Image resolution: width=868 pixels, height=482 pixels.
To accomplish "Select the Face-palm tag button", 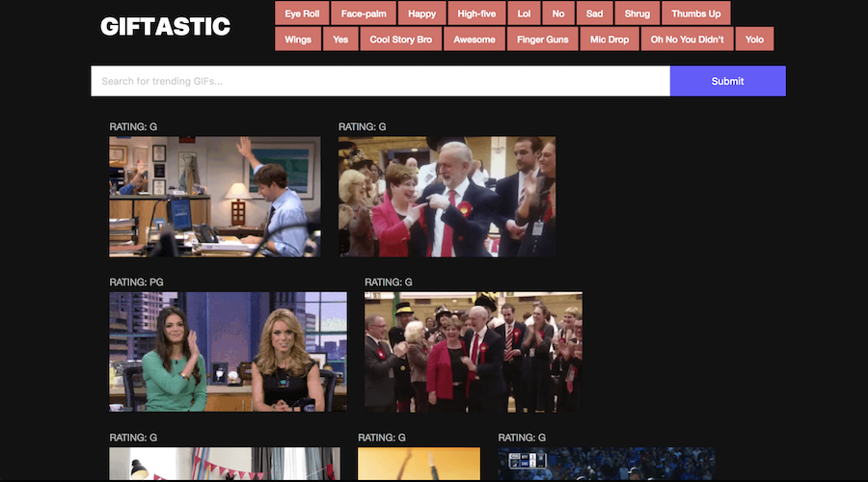I will [364, 13].
